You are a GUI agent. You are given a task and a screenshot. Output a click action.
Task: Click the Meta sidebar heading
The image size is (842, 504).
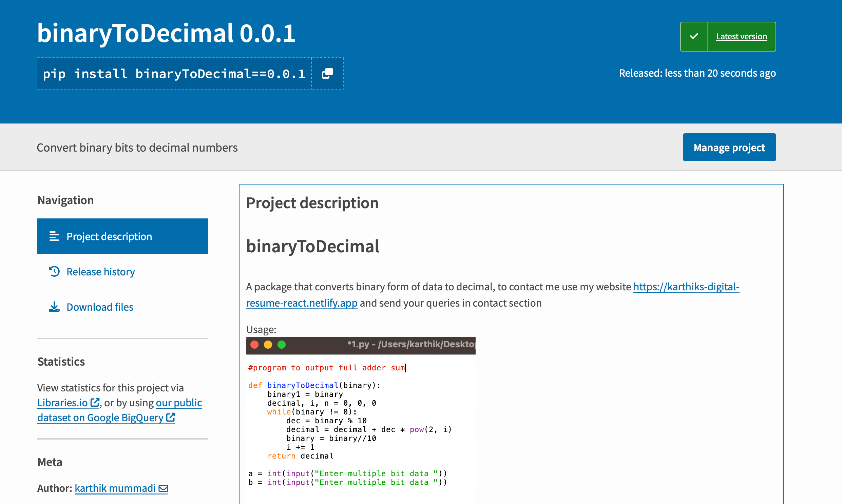click(50, 462)
